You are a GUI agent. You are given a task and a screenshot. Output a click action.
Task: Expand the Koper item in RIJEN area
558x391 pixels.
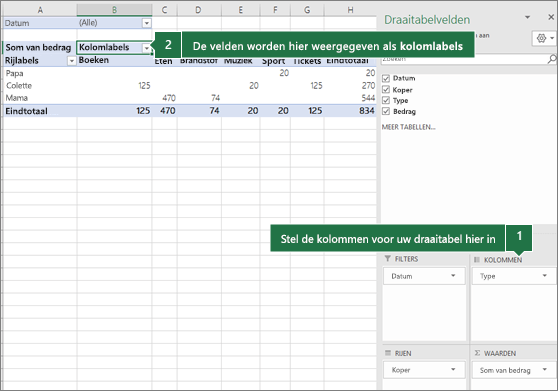[453, 370]
